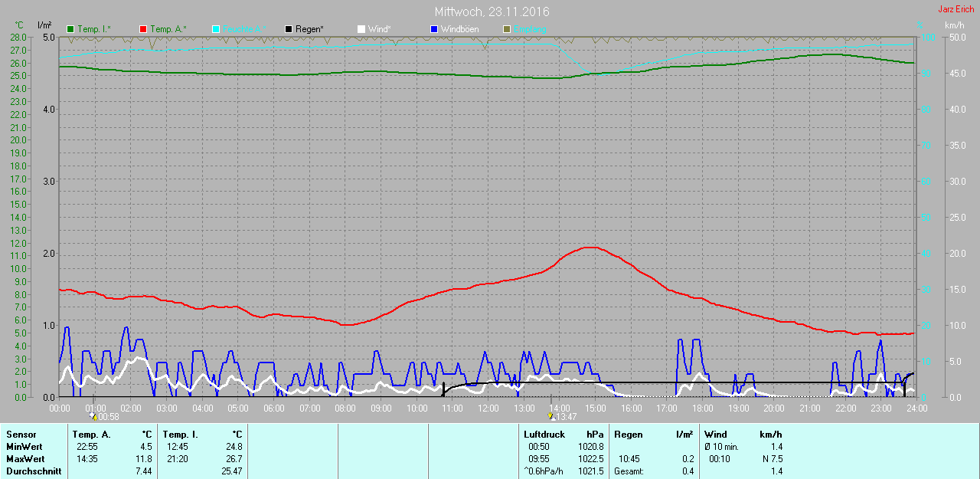Click the Jarz Erich link in corner
Viewport: 980px width, 479px height.
pos(956,9)
